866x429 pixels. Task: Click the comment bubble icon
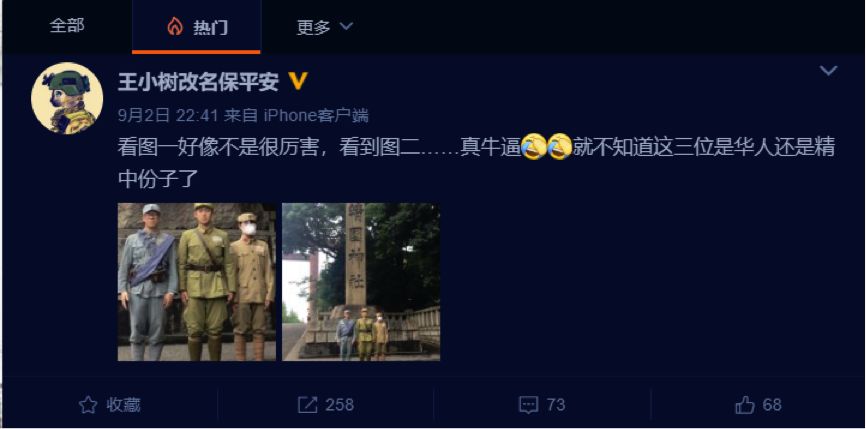[x=529, y=405]
